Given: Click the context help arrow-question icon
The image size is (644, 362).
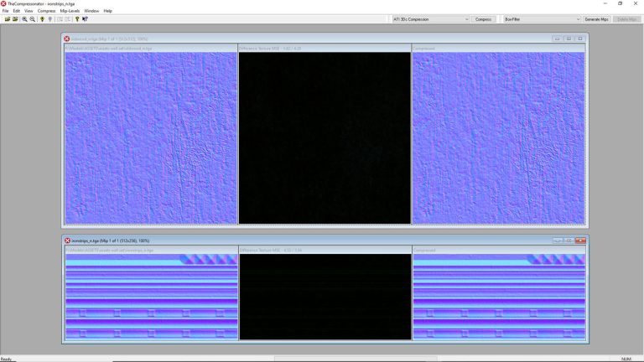Looking at the screenshot, I should point(85,18).
